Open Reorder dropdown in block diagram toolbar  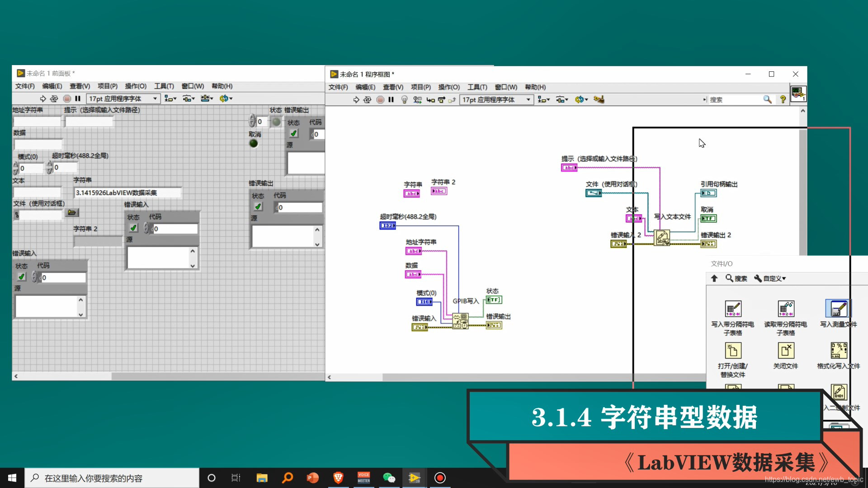581,100
